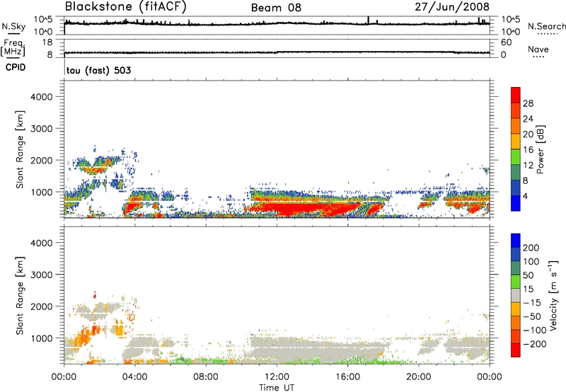The height and width of the screenshot is (392, 566).
Task: Click the 'Power [dB]' colorbar label
Action: coord(540,149)
